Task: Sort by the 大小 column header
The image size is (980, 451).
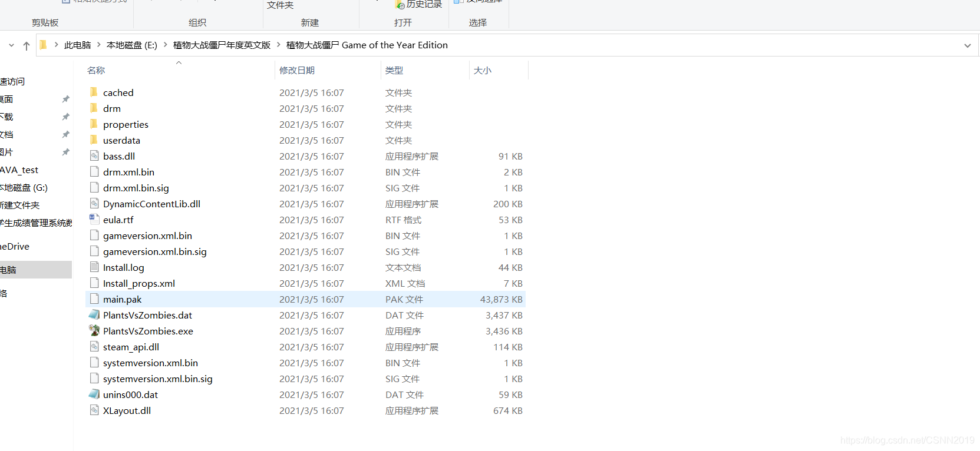Action: (483, 70)
